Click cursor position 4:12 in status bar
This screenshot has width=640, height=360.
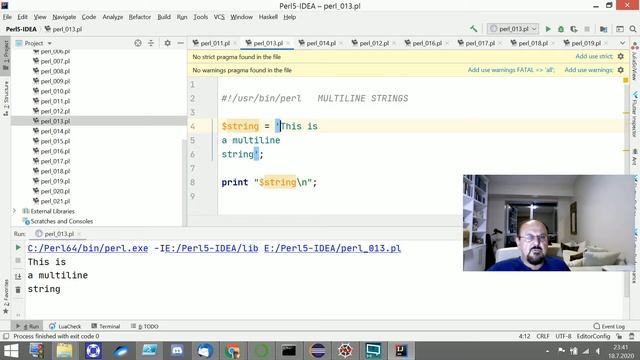tap(524, 336)
